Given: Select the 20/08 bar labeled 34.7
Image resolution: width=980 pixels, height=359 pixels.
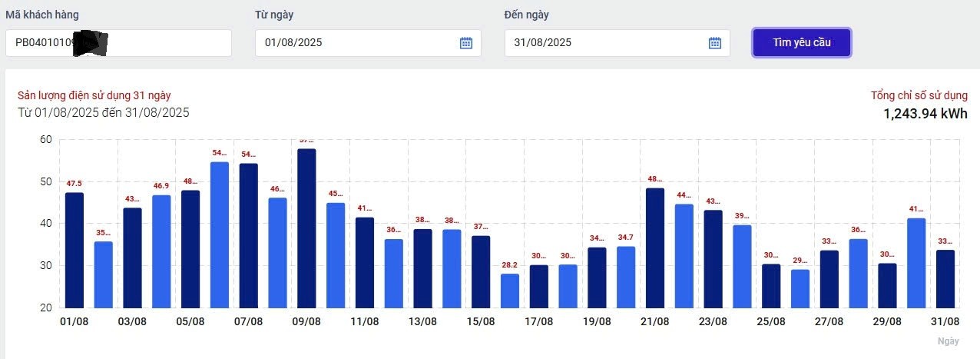Looking at the screenshot, I should coord(626,277).
